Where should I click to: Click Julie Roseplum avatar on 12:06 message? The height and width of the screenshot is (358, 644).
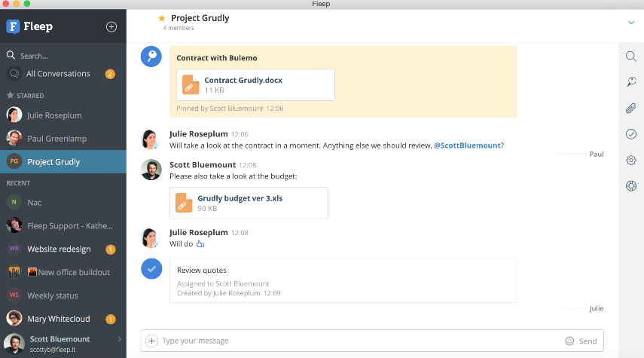click(x=149, y=139)
